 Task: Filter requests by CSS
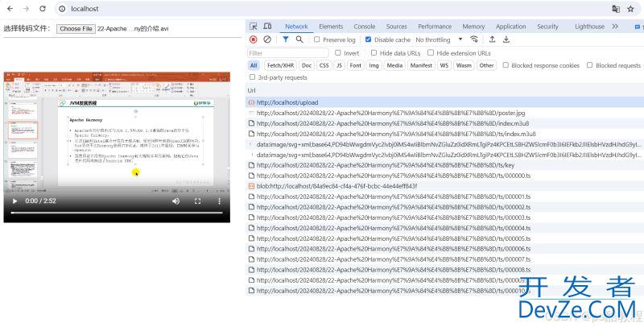(x=324, y=65)
